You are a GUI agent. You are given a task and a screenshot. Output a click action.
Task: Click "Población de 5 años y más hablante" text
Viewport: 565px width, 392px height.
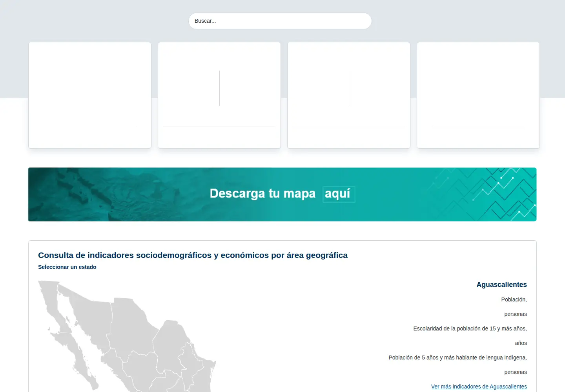pos(457,358)
